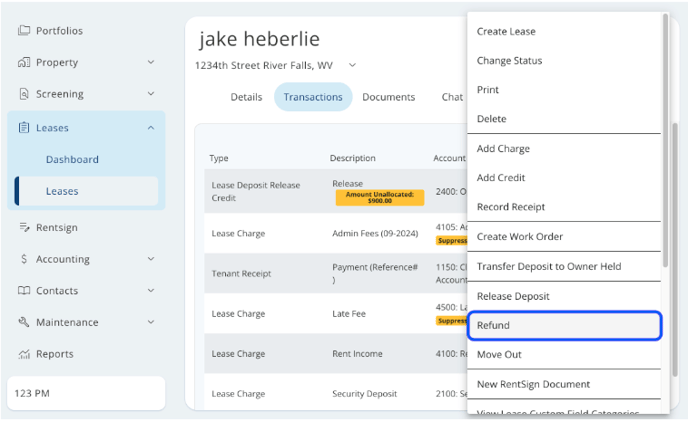
Task: Select Refund from the actions menu
Action: tap(563, 326)
